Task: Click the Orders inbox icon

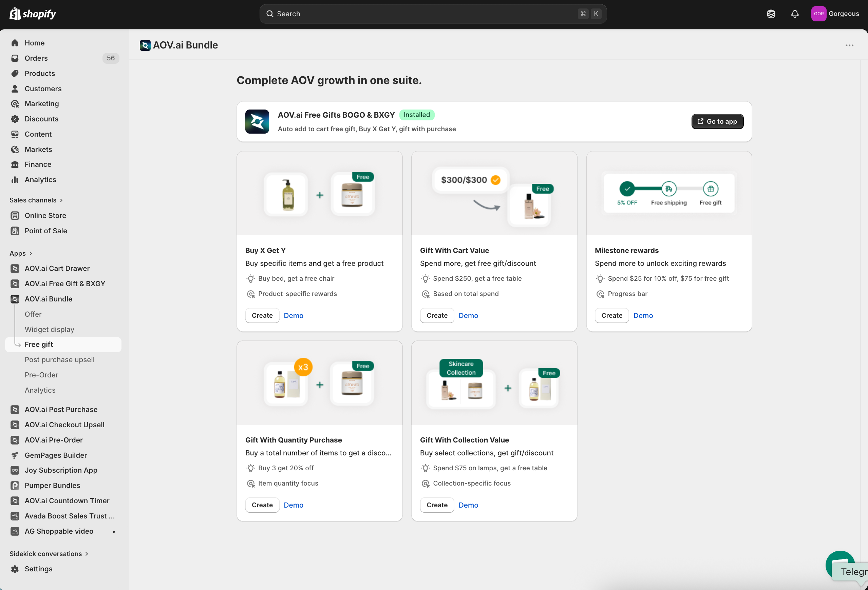Action: coord(15,58)
